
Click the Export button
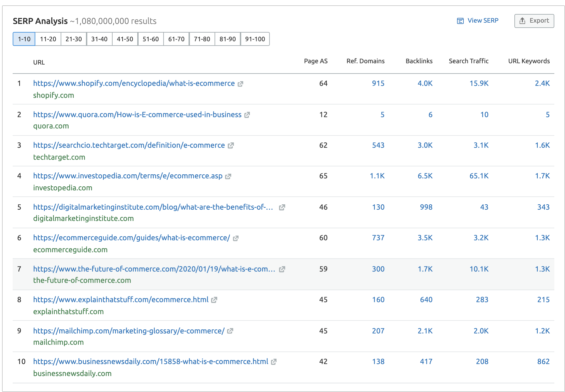coord(534,21)
